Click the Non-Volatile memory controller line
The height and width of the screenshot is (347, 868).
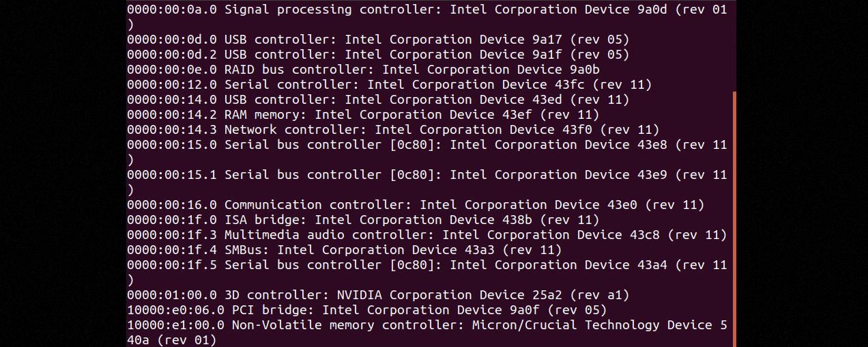coord(427,325)
